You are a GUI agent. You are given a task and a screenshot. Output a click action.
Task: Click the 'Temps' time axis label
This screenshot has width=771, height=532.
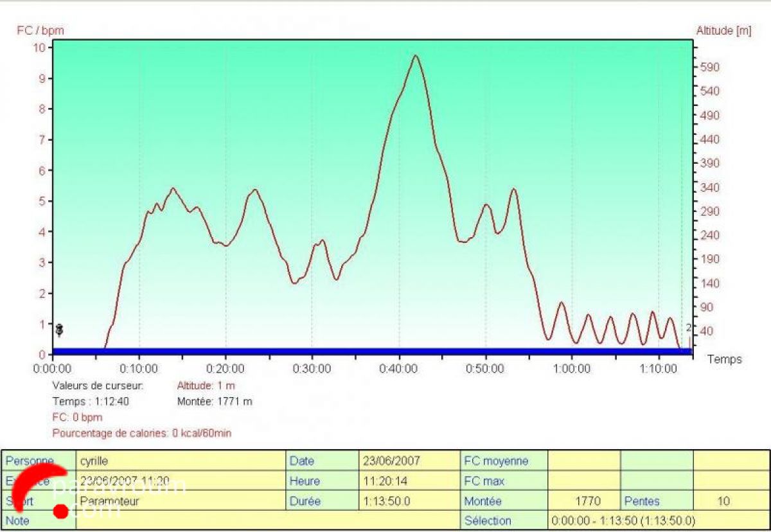[x=724, y=359]
